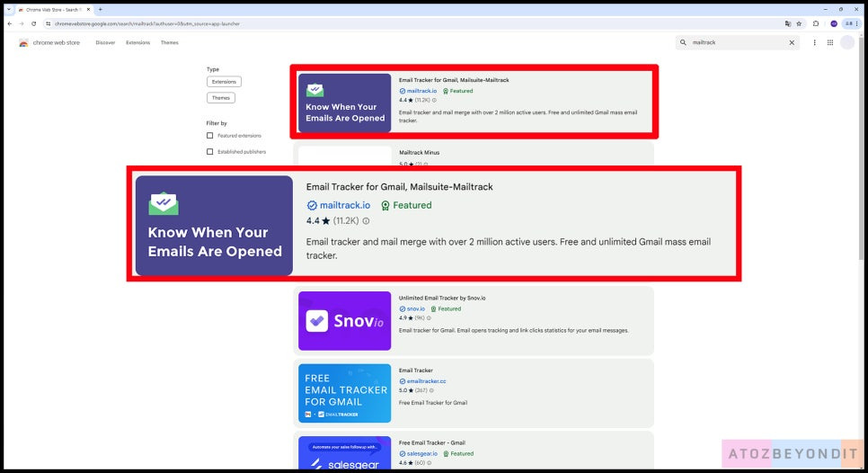868x473 pixels.
Task: Go back with the browser back arrow
Action: point(9,23)
